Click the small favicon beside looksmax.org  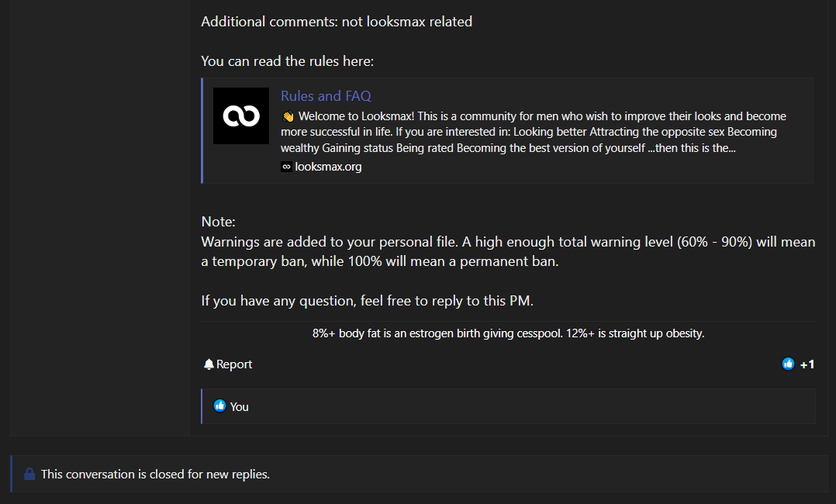coord(286,167)
